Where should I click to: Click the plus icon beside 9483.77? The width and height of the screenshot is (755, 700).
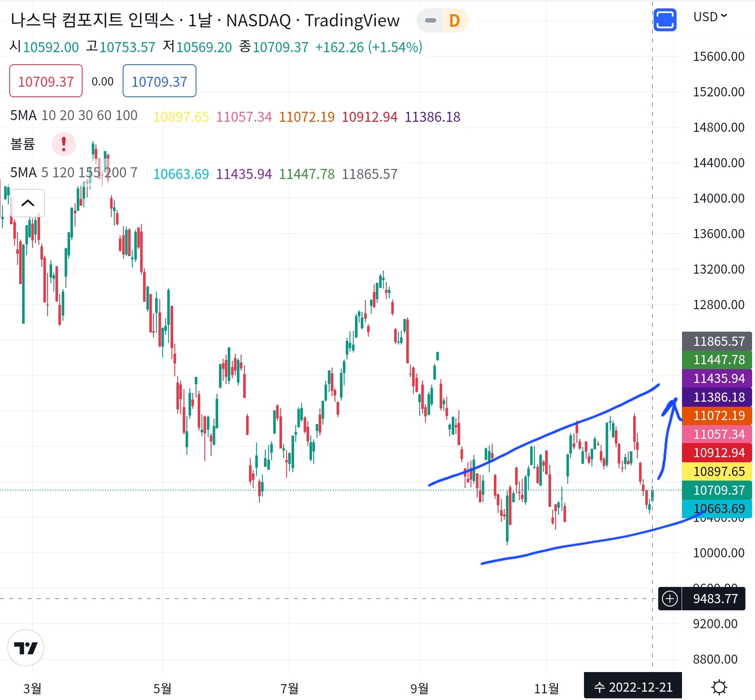(x=670, y=599)
